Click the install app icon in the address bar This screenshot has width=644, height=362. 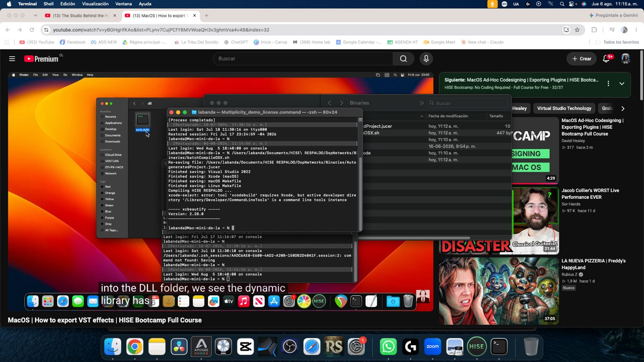tap(566, 30)
